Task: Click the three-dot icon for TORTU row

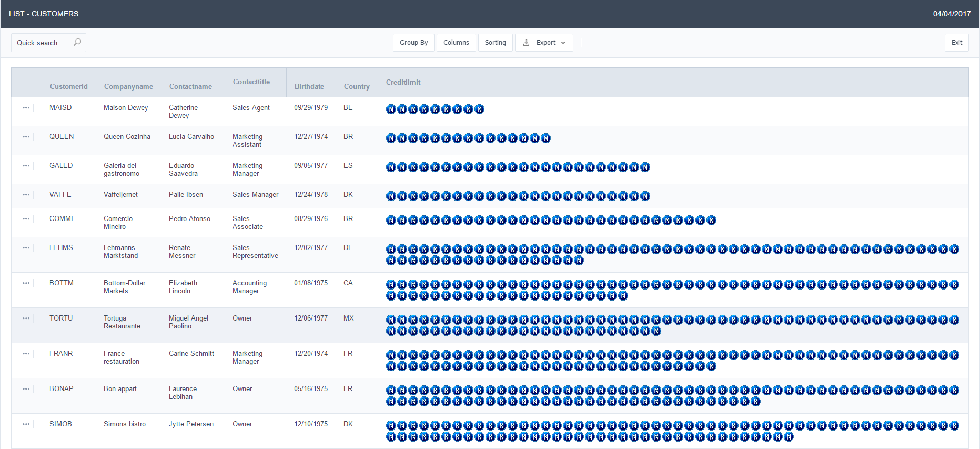Action: tap(26, 318)
